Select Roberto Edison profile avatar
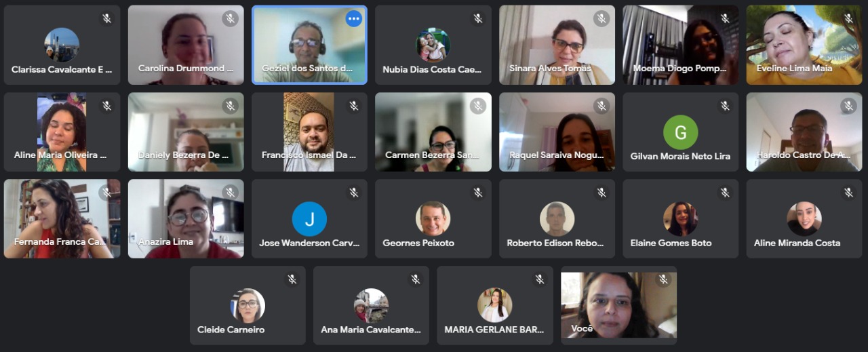This screenshot has height=352, width=868. pyautogui.click(x=557, y=219)
